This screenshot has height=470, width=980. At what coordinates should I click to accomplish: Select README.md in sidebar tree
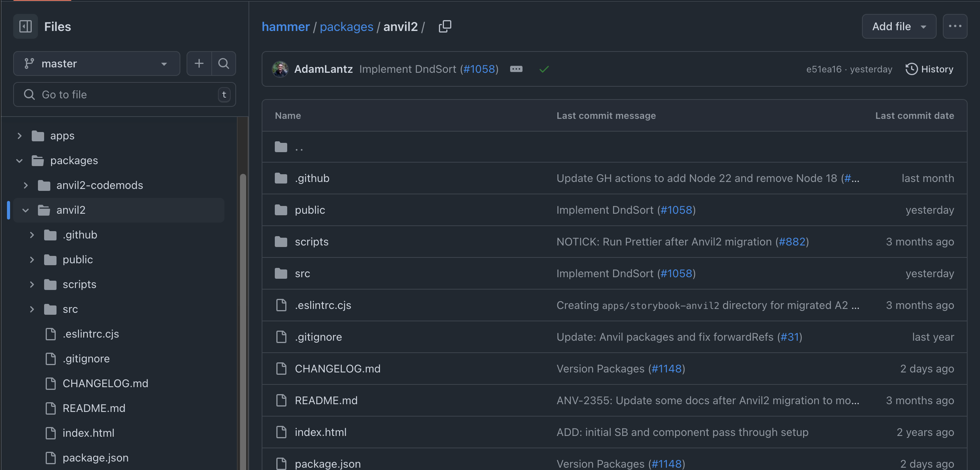94,408
